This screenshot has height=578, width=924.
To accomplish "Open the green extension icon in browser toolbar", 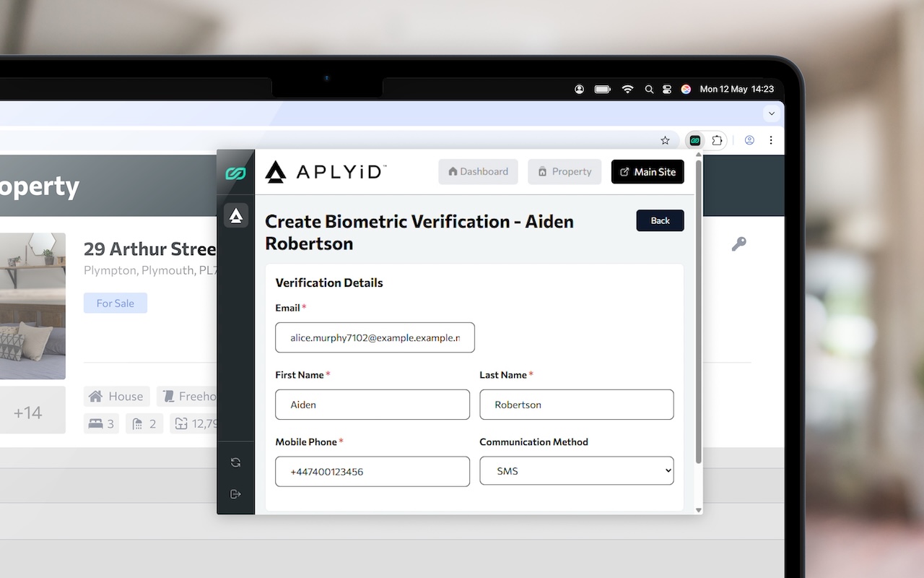I will pyautogui.click(x=694, y=140).
